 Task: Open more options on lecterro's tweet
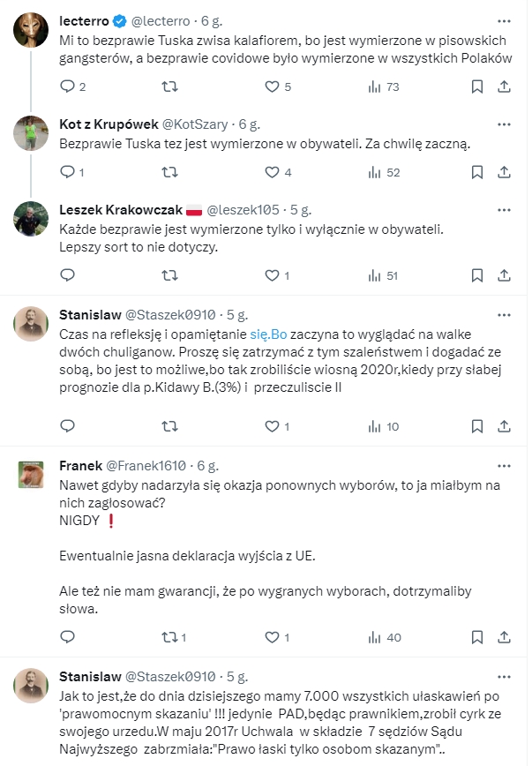504,21
